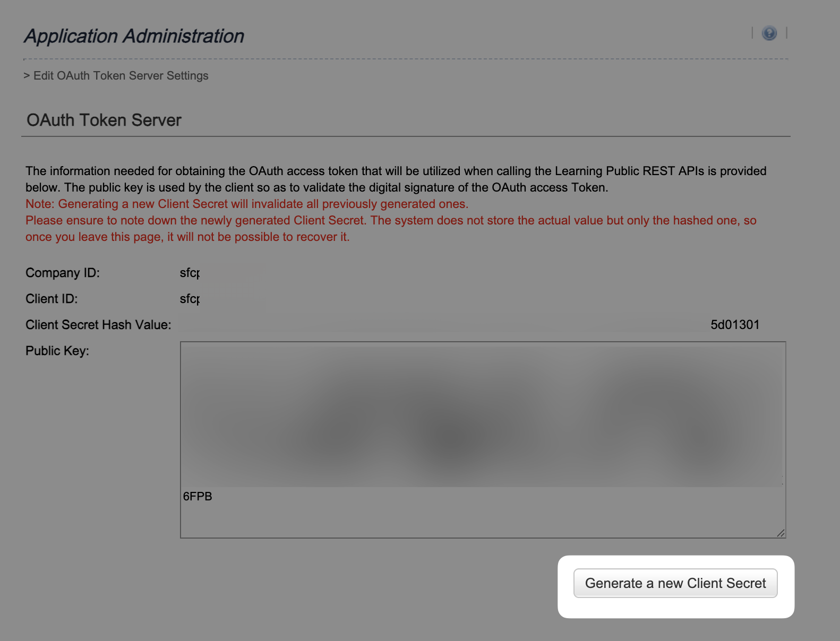Open the help icon in the header
This screenshot has height=641, width=840.
[x=769, y=33]
